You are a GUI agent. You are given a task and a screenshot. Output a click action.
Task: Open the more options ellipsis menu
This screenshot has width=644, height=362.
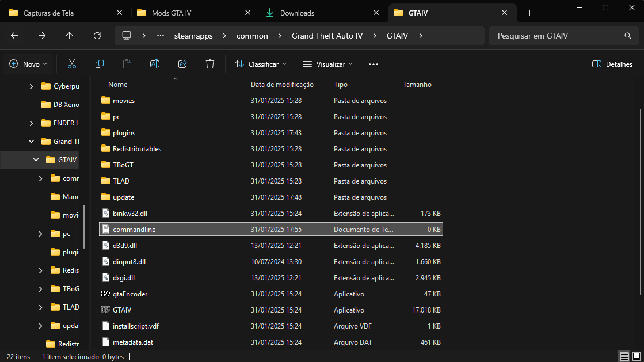[374, 64]
